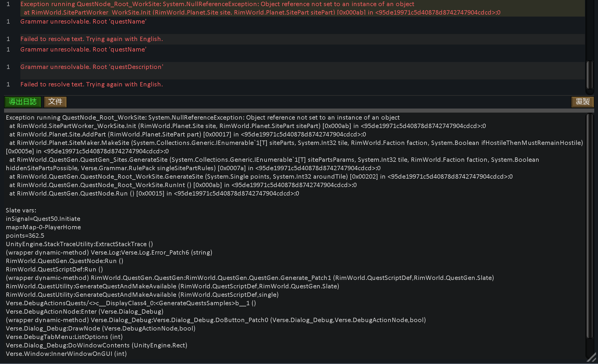
Task: Click the 'map=Map-0-PlayerHome' line
Action: tap(43, 227)
